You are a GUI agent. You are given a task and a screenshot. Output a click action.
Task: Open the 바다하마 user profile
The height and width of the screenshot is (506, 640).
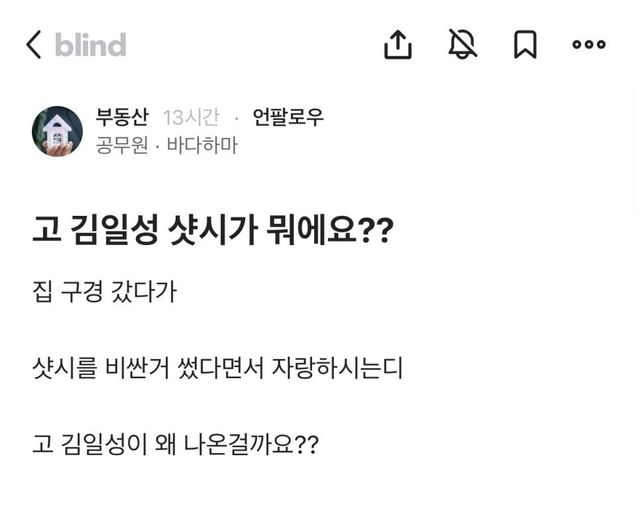pyautogui.click(x=202, y=146)
